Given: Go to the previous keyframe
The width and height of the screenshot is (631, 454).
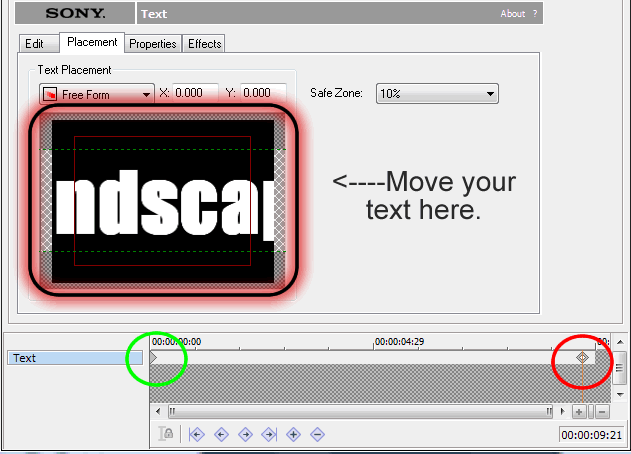Looking at the screenshot, I should (x=221, y=434).
